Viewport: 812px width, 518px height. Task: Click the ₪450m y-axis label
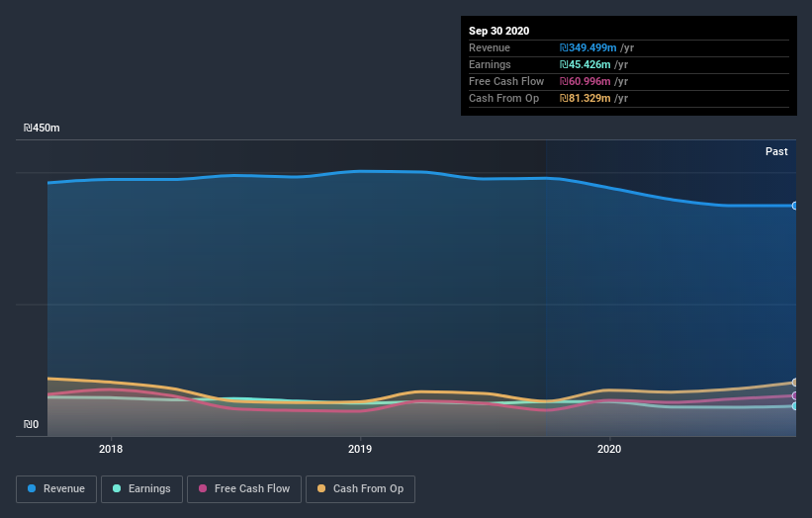42,128
